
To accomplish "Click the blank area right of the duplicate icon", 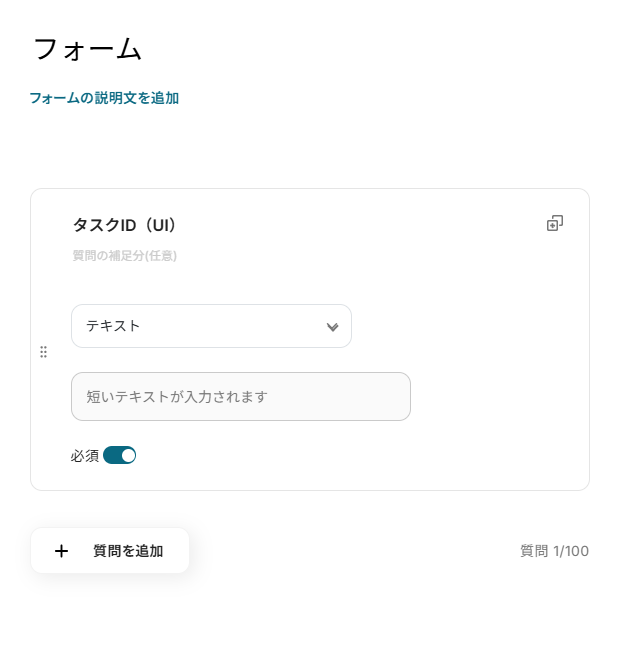I will 577,224.
